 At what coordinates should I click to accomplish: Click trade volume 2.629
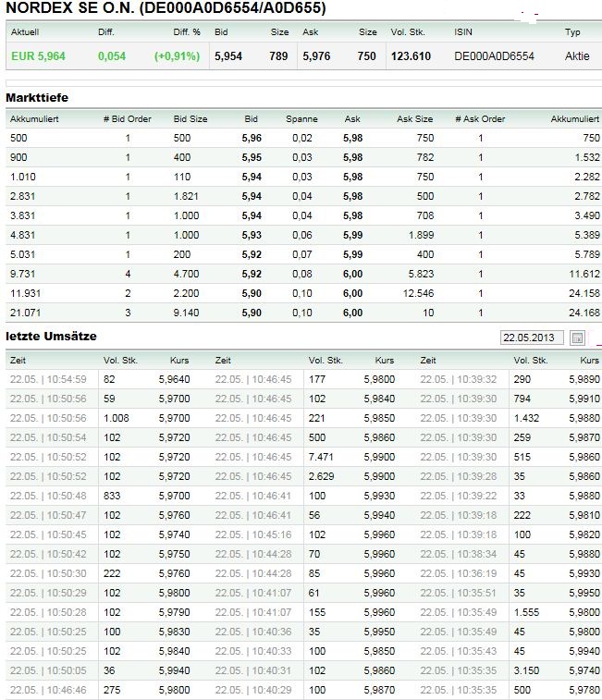click(321, 477)
